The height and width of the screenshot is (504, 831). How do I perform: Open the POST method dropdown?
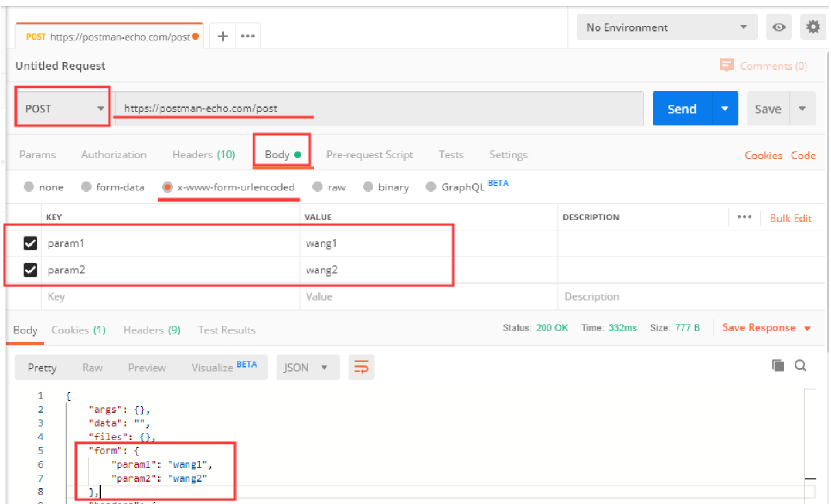(x=63, y=109)
